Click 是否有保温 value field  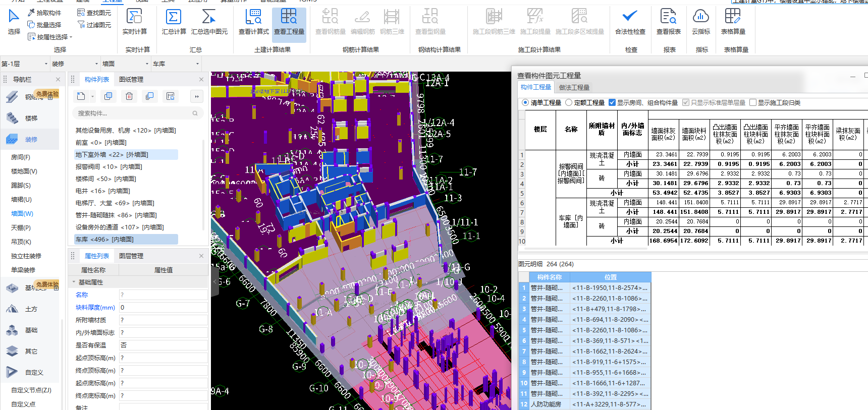163,345
